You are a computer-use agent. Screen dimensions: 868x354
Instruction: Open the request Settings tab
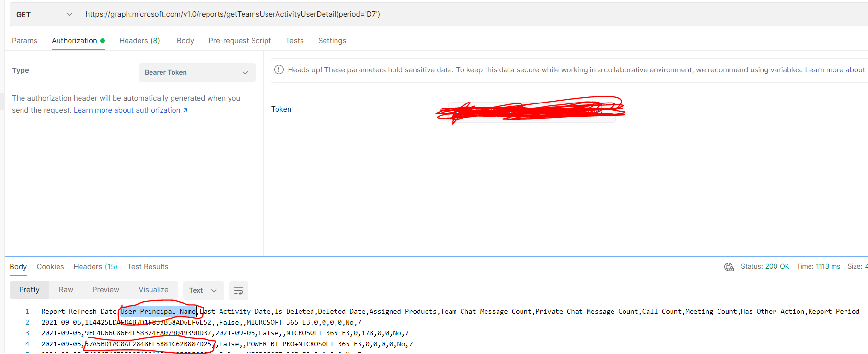pyautogui.click(x=332, y=41)
